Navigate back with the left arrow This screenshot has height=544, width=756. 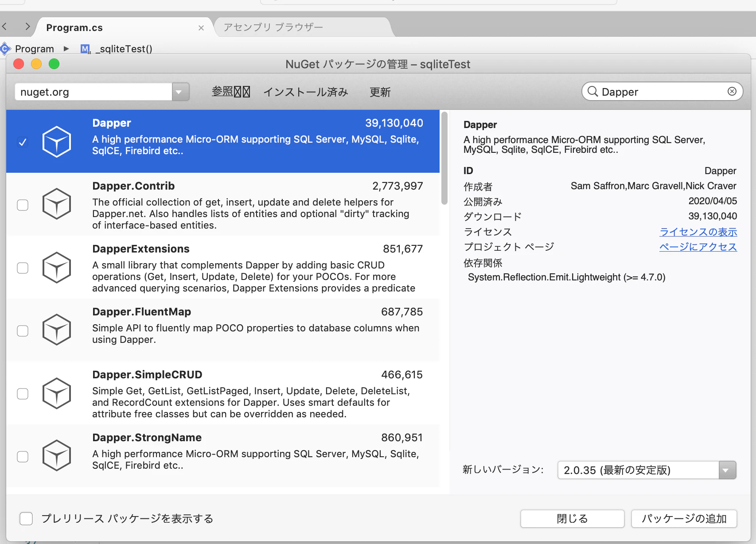tap(4, 27)
